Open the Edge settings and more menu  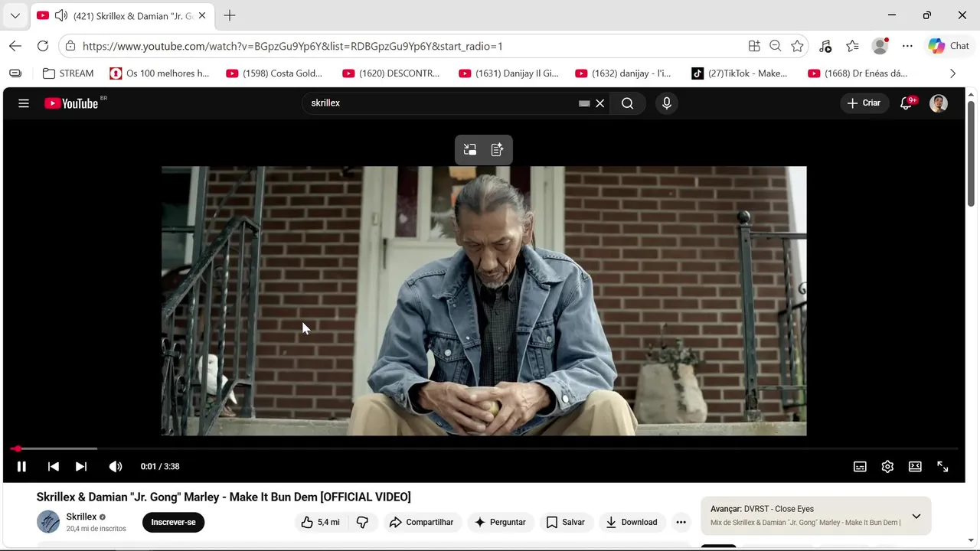[x=907, y=46]
